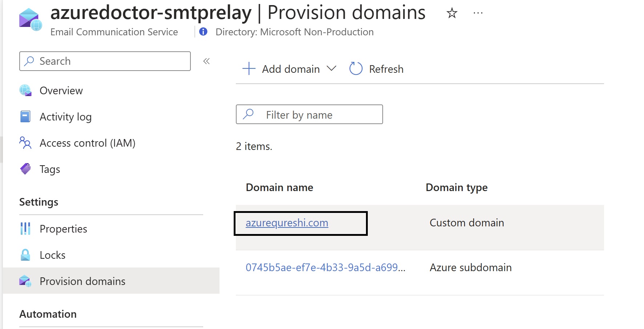Click the Properties bars icon
The image size is (644, 329).
(x=25, y=229)
